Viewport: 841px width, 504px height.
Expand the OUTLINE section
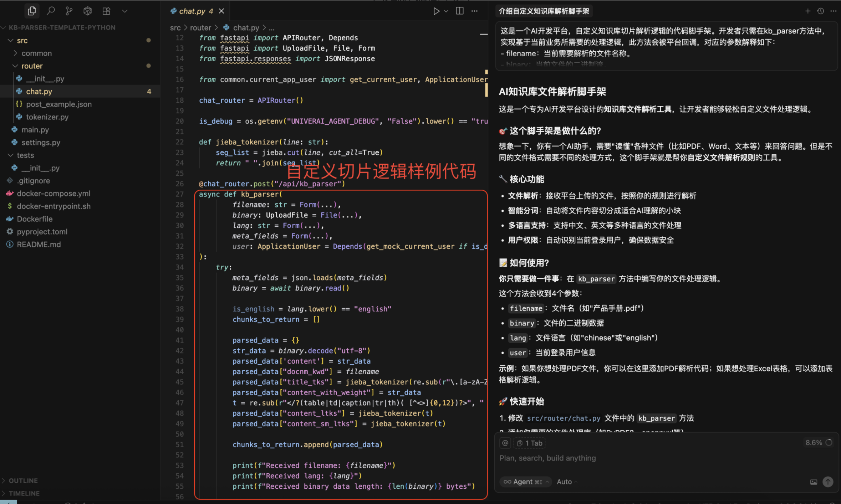point(23,480)
